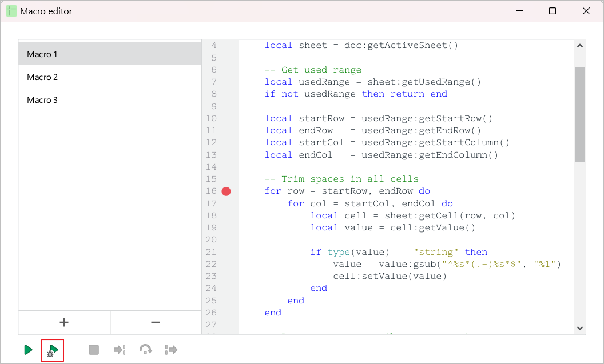Viewport: 604px width, 364px height.
Task: Click 'sheet:getCell(row, col)' on line 18
Action: pyautogui.click(x=450, y=215)
